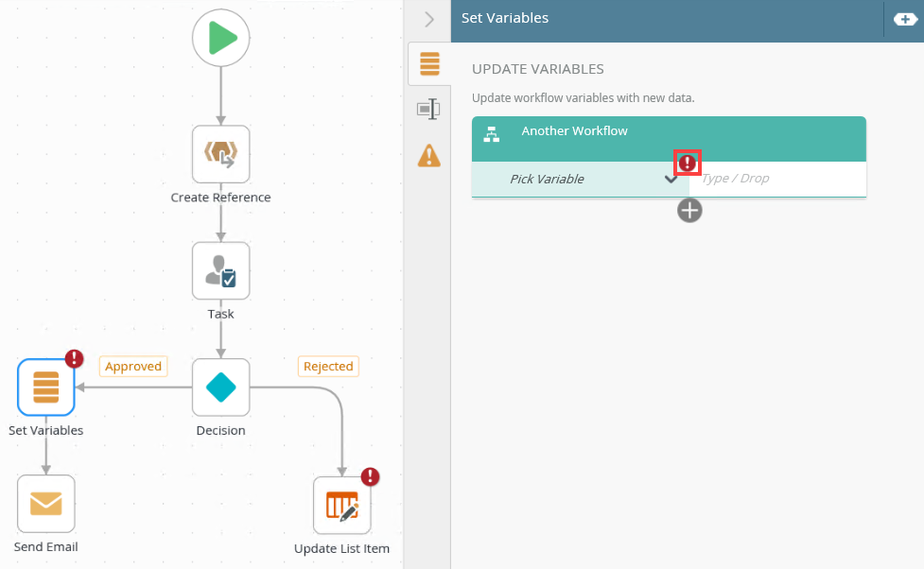Add another variable row with plus button

pos(689,210)
